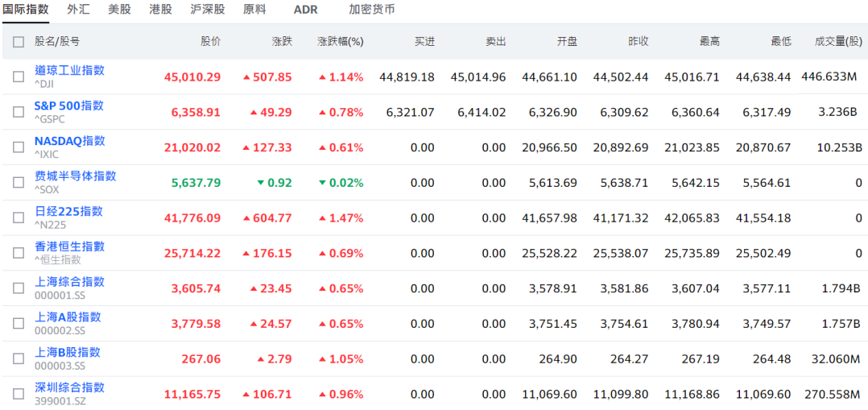
Task: Toggle the select-all checkbox in header
Action: (x=19, y=41)
